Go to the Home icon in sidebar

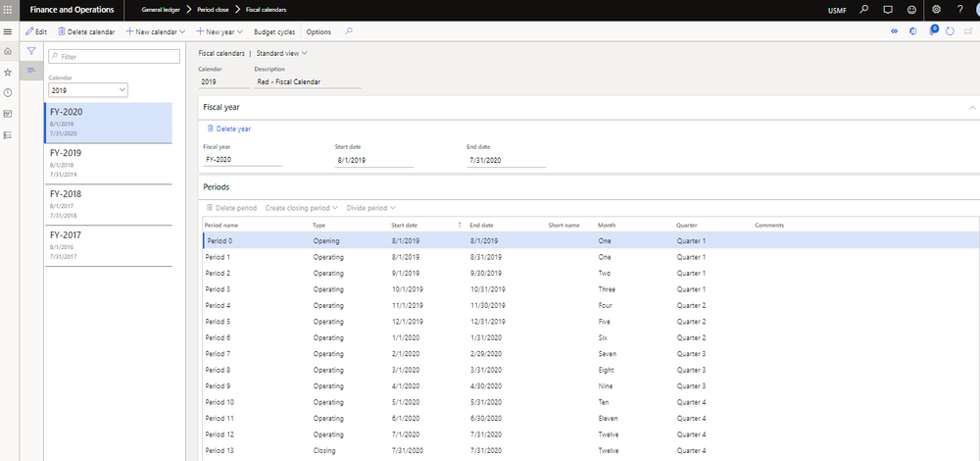(8, 52)
